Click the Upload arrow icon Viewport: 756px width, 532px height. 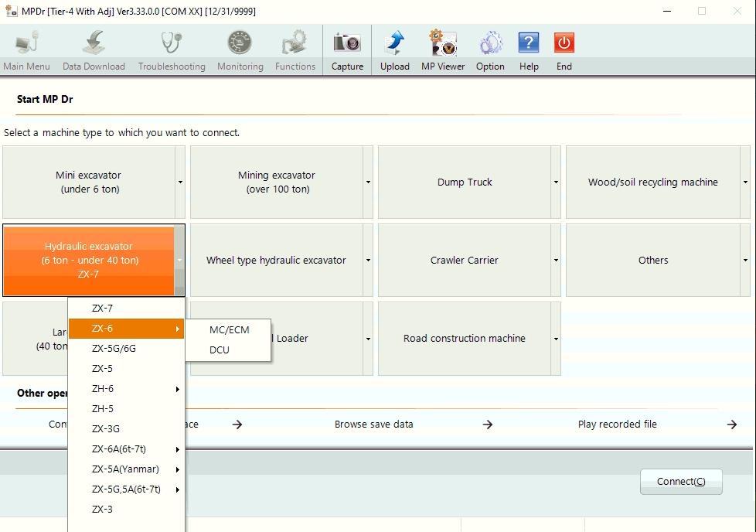click(x=394, y=51)
